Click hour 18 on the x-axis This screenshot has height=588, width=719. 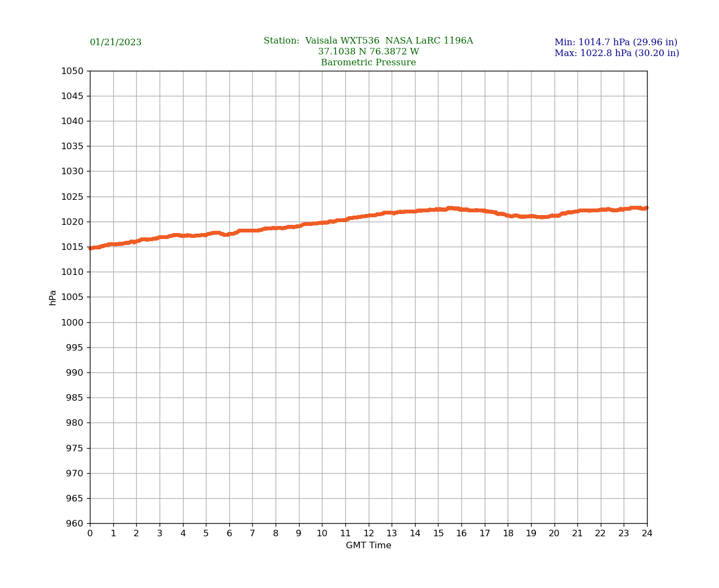(x=508, y=534)
